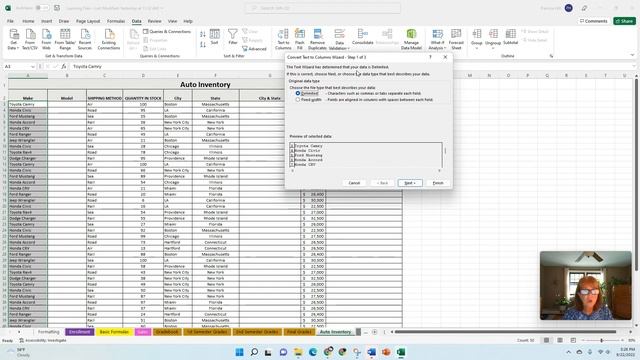This screenshot has width=640, height=360.
Task: Open Recent Sources
Action: point(85,39)
